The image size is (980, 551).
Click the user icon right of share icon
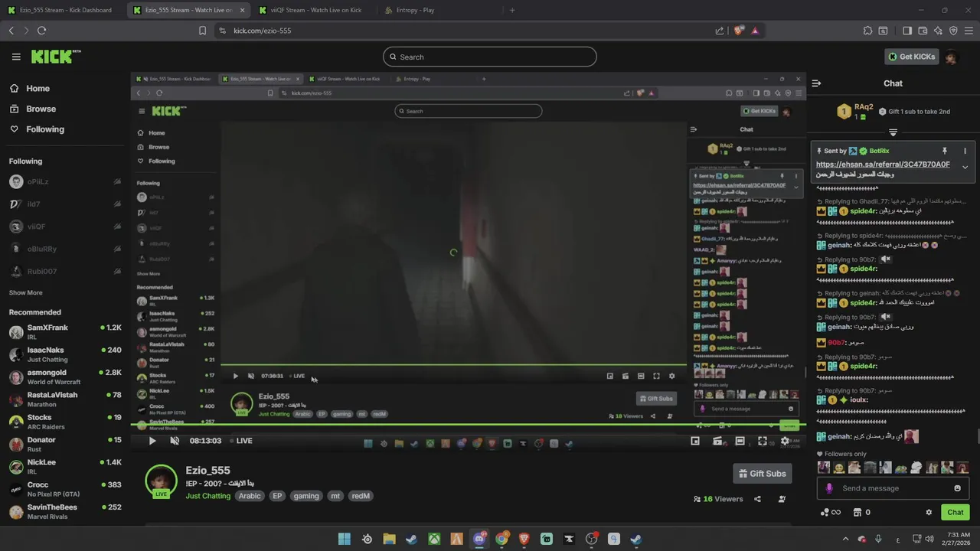[782, 499]
